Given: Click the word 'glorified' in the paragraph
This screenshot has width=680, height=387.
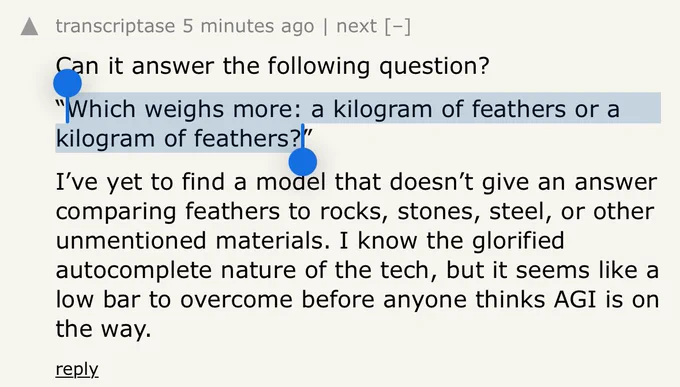Looking at the screenshot, I should point(518,241).
